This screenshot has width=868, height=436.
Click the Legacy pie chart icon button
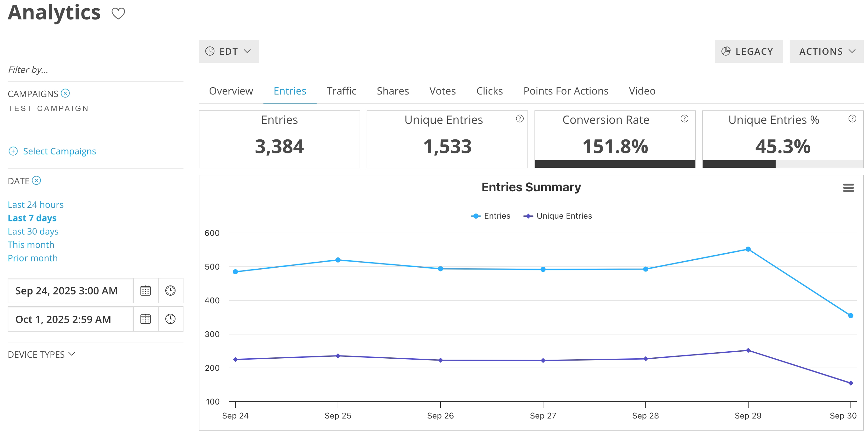726,51
